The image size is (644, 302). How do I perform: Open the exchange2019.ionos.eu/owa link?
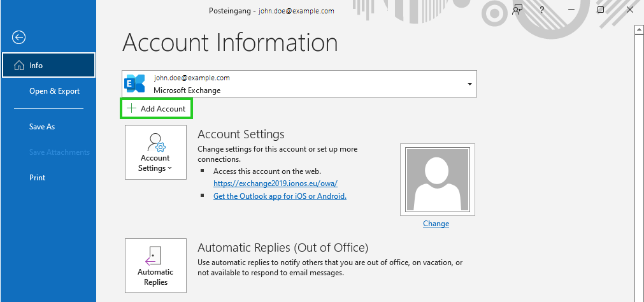tap(275, 183)
